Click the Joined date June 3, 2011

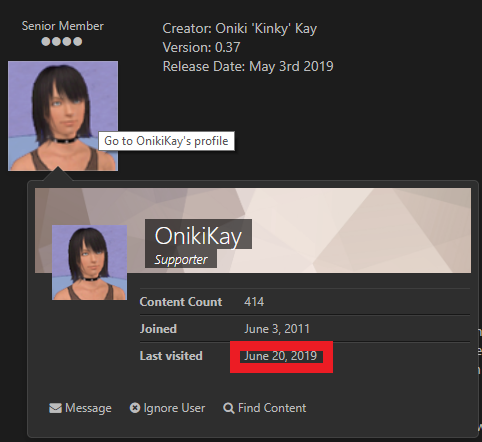coord(277,329)
